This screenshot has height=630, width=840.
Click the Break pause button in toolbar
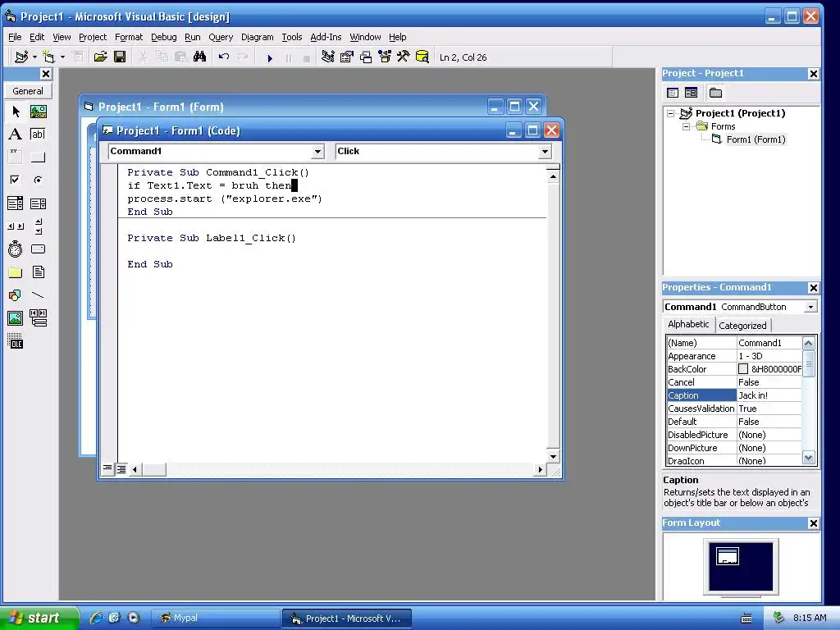click(289, 57)
